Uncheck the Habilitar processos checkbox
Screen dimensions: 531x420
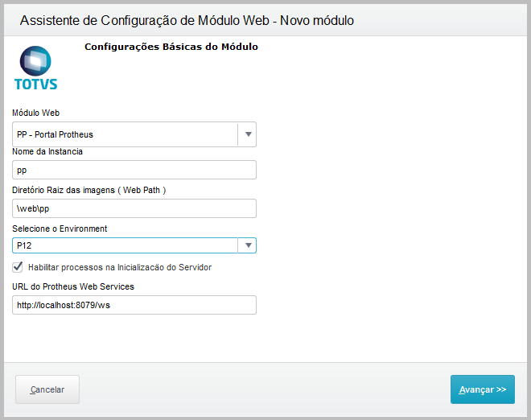[19, 267]
